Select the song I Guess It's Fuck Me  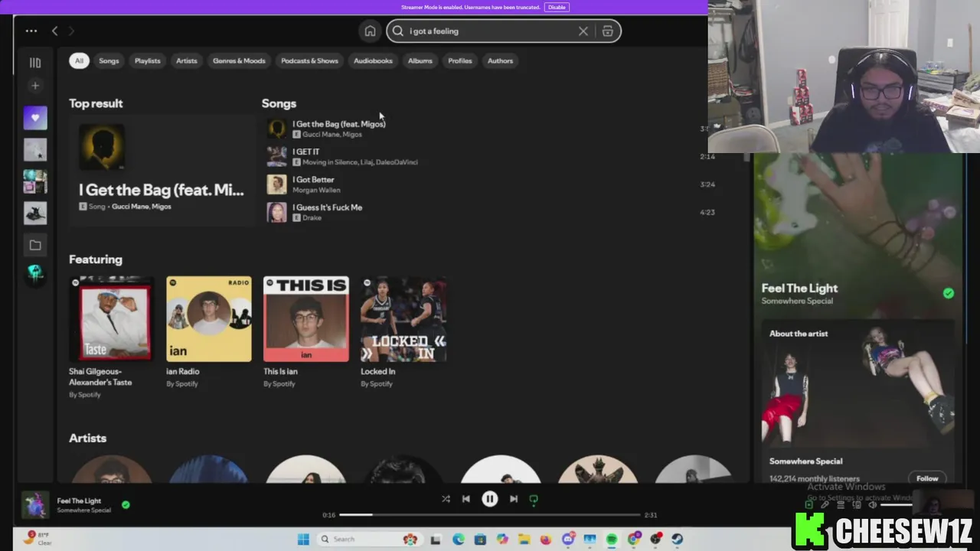coord(327,207)
